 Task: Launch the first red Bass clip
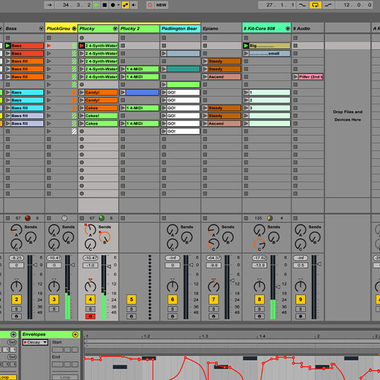[8, 46]
